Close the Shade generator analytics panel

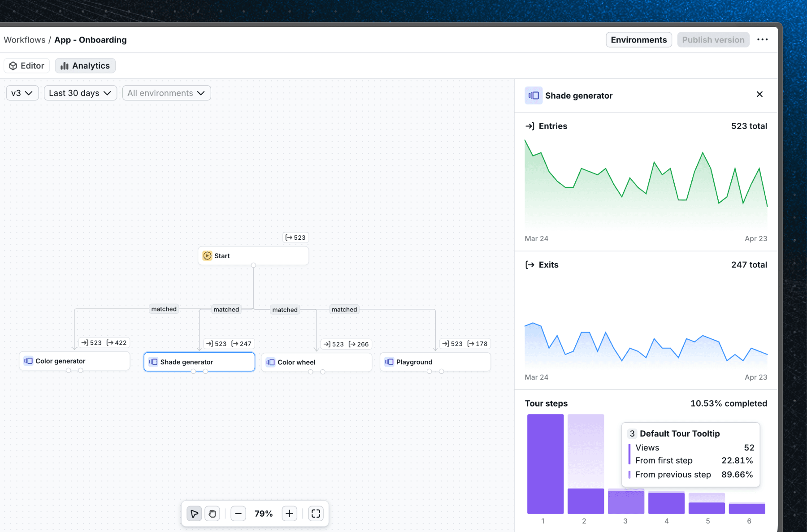click(759, 95)
